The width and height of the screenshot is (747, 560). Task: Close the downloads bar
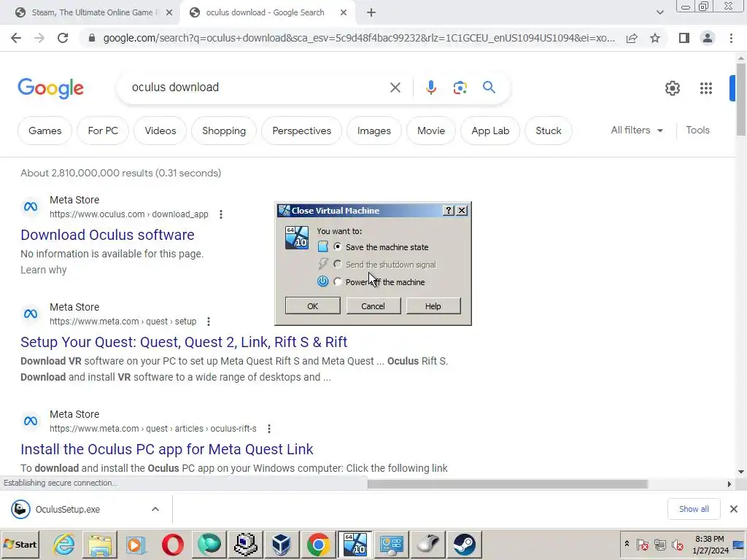coord(734,509)
